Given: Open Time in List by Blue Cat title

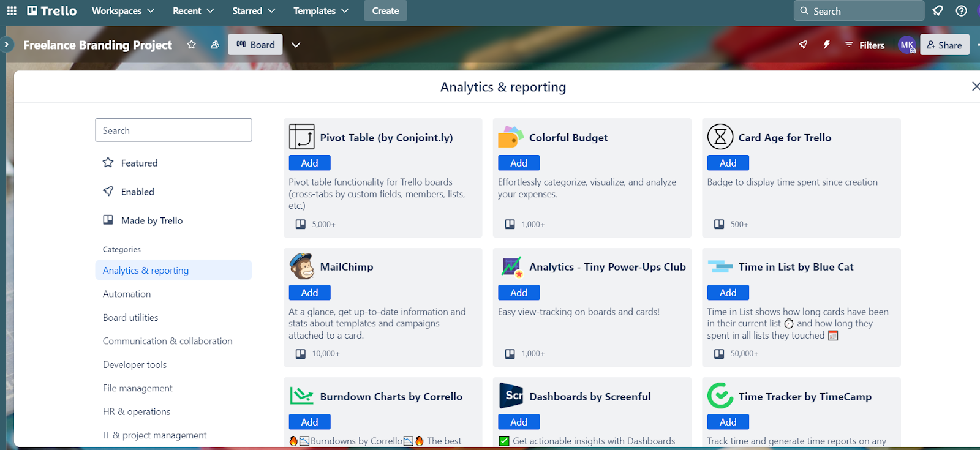Looking at the screenshot, I should [796, 267].
